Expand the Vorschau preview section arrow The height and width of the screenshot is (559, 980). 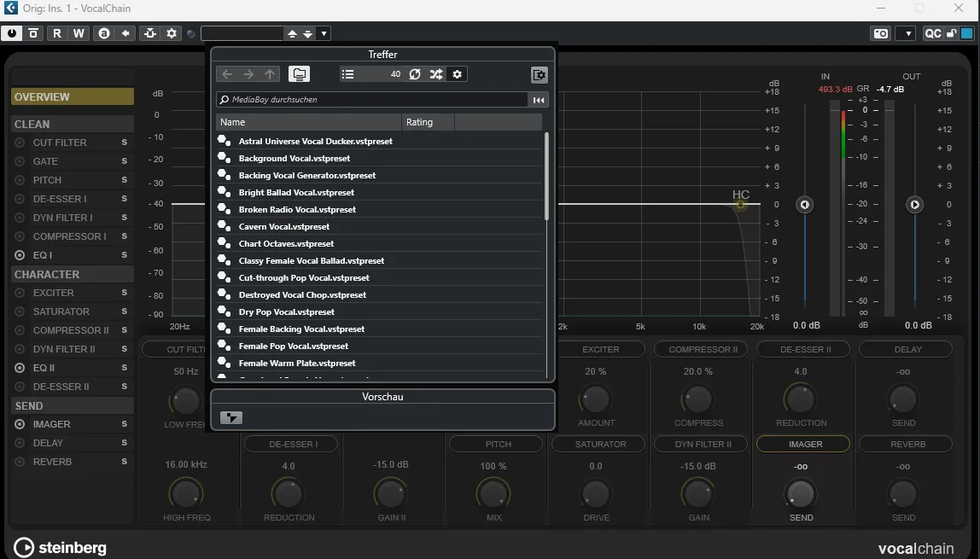pyautogui.click(x=231, y=418)
